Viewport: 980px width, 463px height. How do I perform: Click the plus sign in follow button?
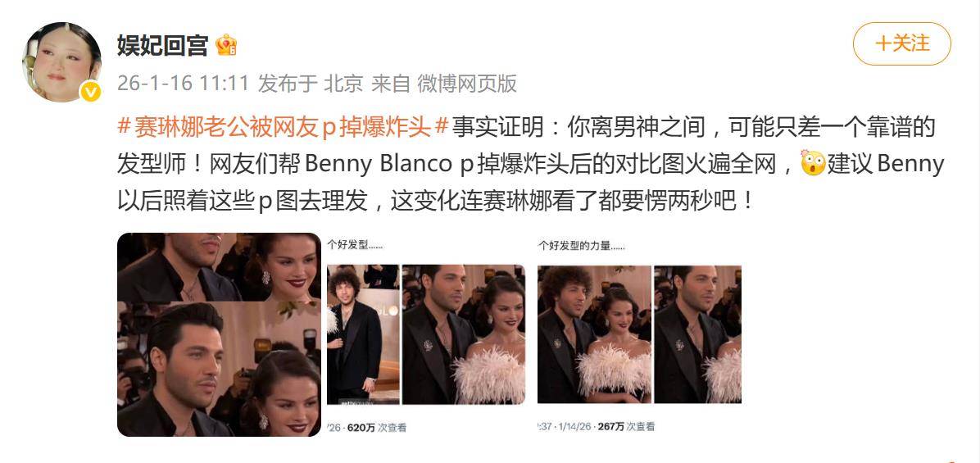tap(882, 43)
